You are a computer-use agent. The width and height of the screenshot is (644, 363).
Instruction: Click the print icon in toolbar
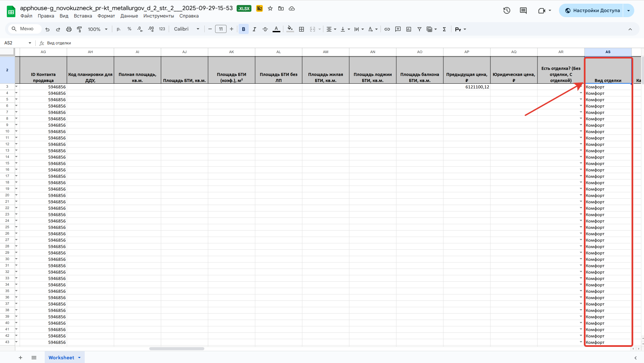tap(69, 29)
